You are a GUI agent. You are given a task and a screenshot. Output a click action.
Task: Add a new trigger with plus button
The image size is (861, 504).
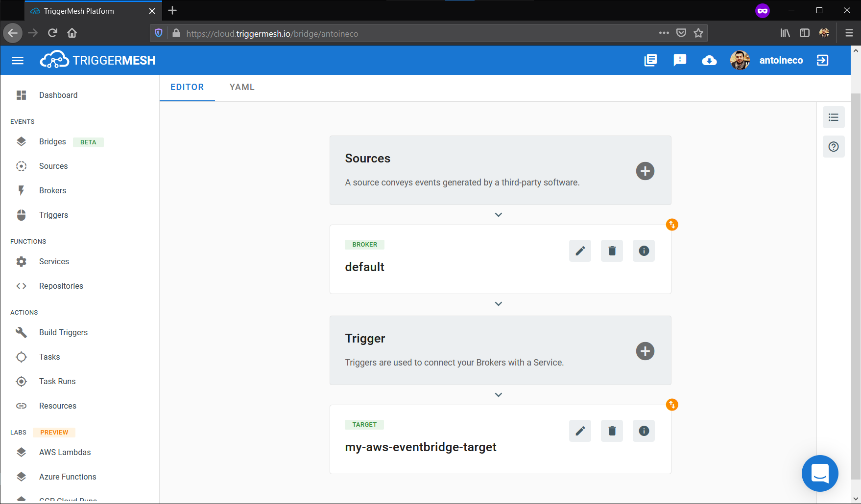(x=645, y=351)
